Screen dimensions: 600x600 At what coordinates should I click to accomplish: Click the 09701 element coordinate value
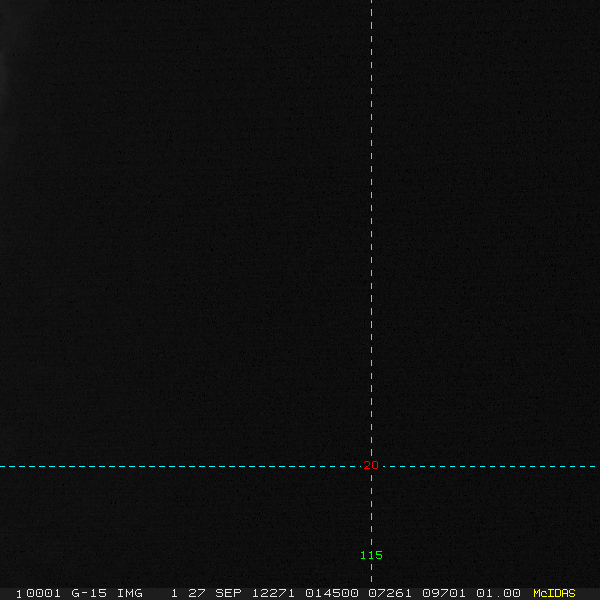pos(444,593)
